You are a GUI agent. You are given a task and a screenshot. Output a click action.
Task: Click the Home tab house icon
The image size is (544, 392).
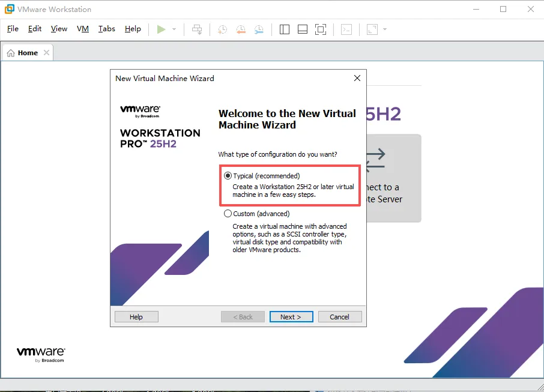pyautogui.click(x=11, y=53)
